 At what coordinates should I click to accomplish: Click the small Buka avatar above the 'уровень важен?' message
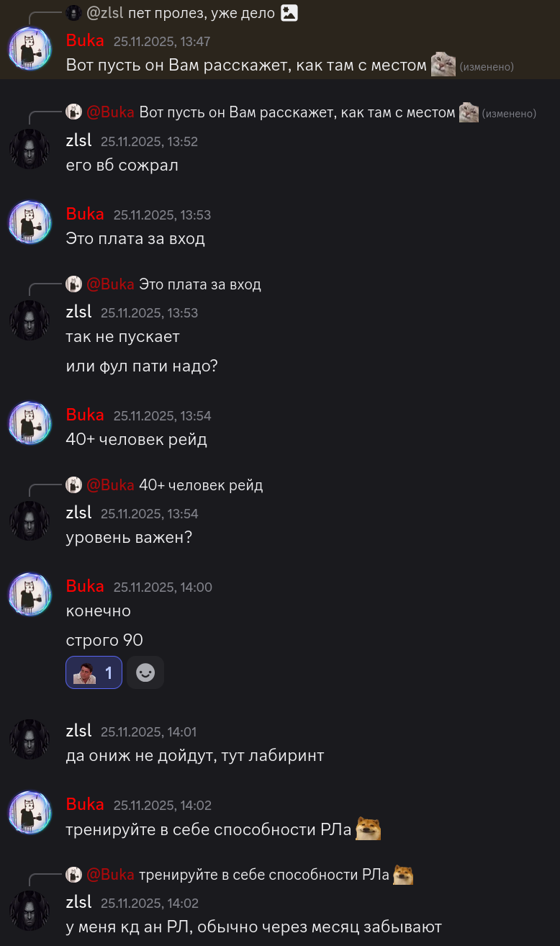73,485
